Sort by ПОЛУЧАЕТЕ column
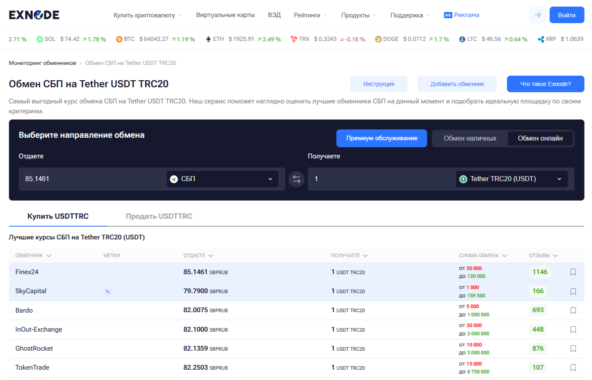The image size is (592, 380). pyautogui.click(x=349, y=256)
